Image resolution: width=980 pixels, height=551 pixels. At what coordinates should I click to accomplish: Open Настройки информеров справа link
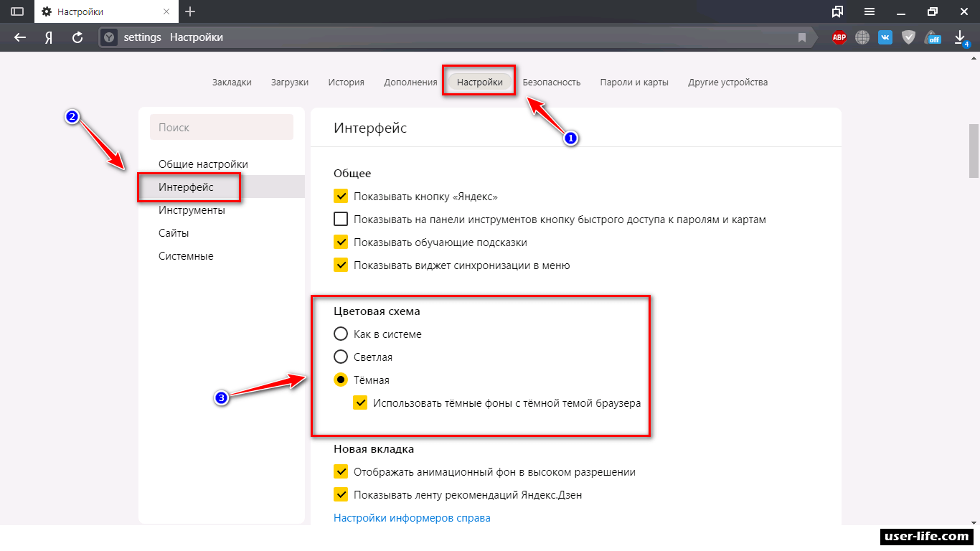[x=412, y=517]
